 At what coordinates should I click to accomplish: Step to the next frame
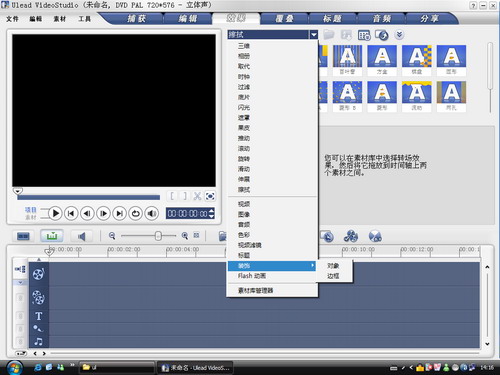103,213
